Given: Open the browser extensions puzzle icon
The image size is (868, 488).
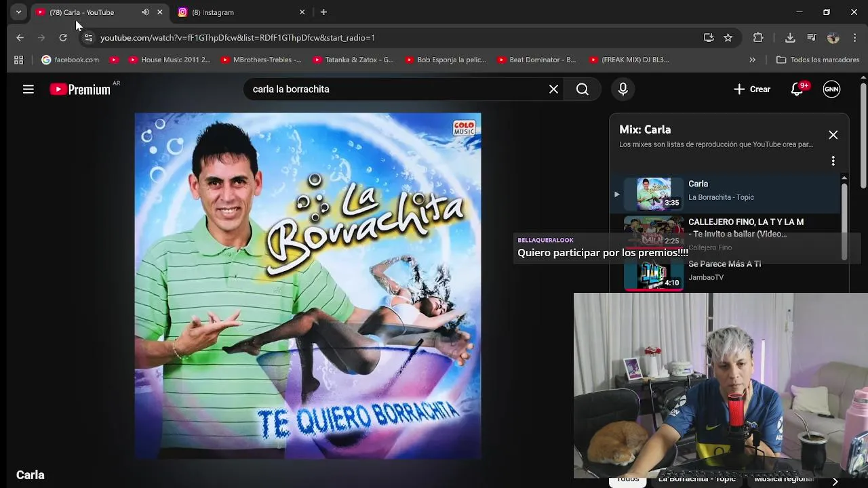Looking at the screenshot, I should [758, 38].
